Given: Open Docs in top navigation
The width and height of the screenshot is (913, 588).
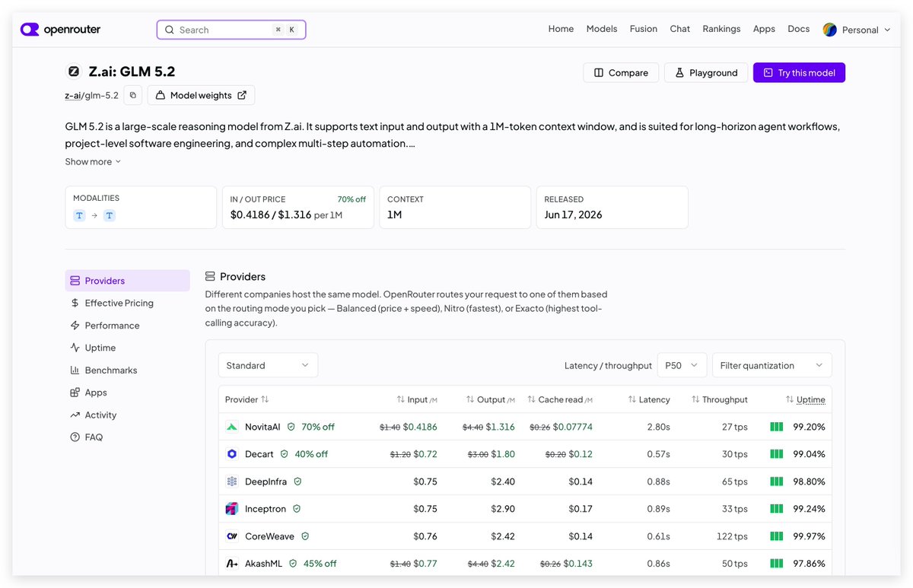Looking at the screenshot, I should tap(799, 29).
